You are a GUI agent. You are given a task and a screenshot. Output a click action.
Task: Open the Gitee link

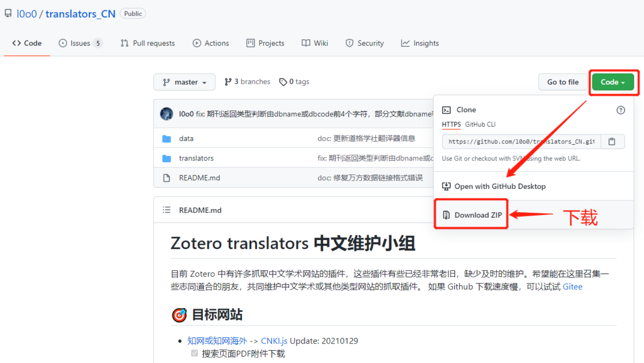point(573,287)
